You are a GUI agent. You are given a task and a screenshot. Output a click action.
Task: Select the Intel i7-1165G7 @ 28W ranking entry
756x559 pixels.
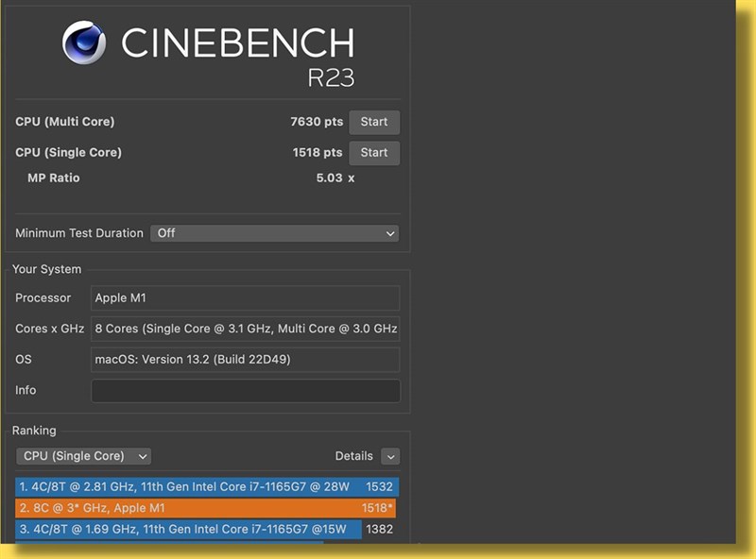(205, 485)
